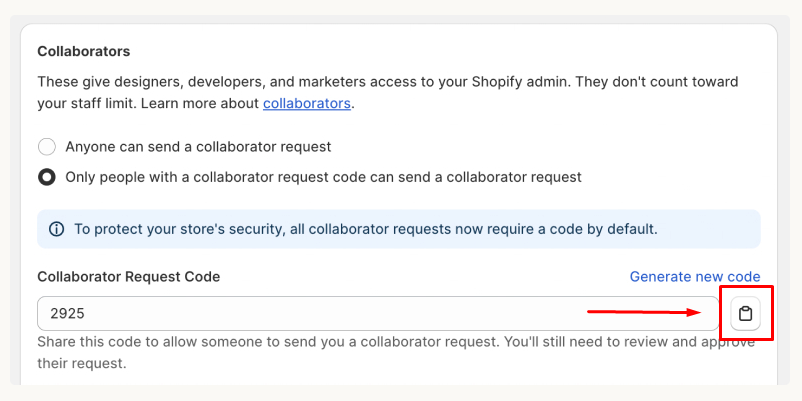Click the Collaborators section heading
The height and width of the screenshot is (401, 802).
(84, 52)
